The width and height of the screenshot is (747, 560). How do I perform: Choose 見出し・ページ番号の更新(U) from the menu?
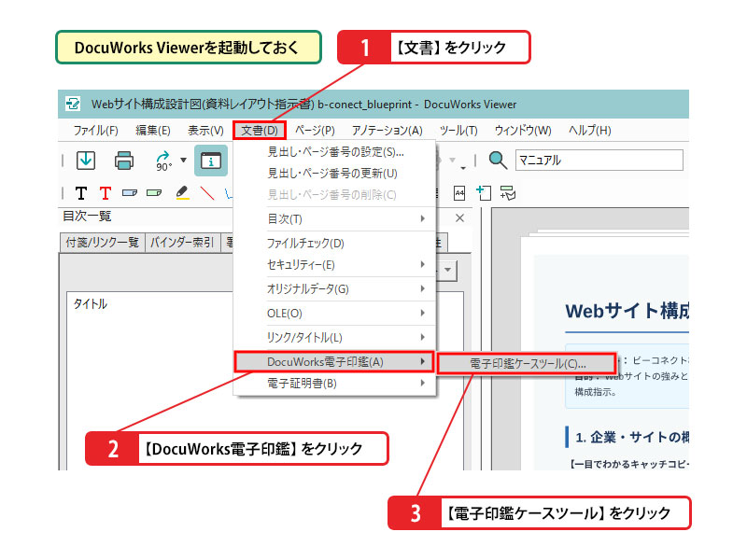click(335, 174)
